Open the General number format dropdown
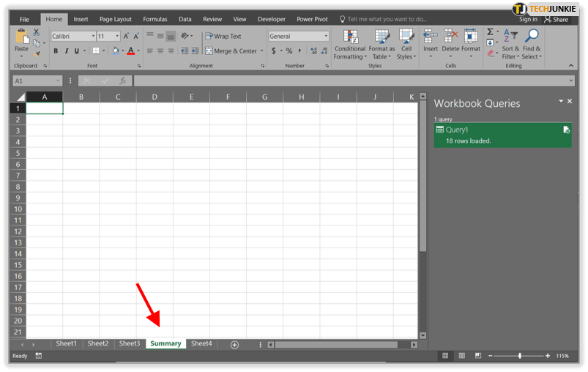 325,36
